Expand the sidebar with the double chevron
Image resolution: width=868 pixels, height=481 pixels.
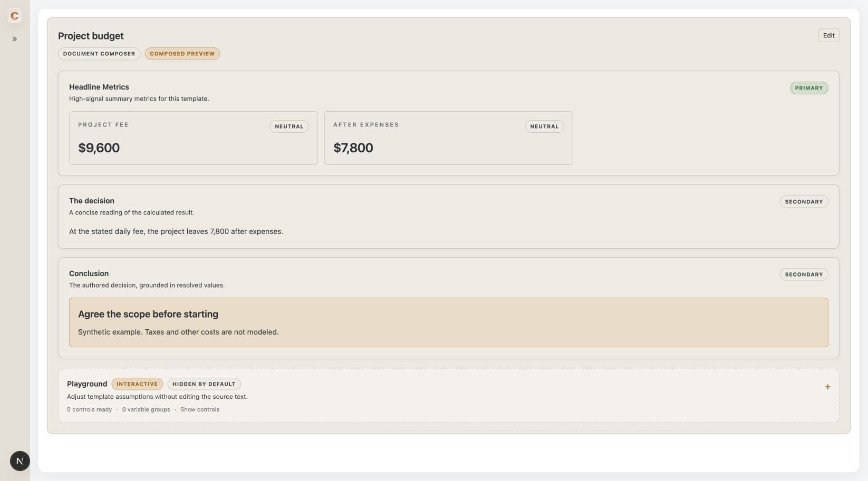click(x=14, y=39)
